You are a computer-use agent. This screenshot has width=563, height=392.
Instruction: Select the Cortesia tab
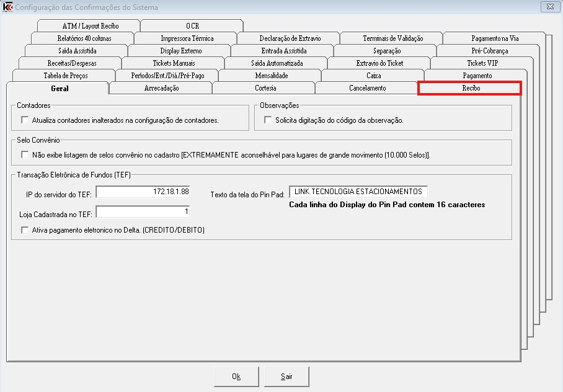click(x=265, y=89)
